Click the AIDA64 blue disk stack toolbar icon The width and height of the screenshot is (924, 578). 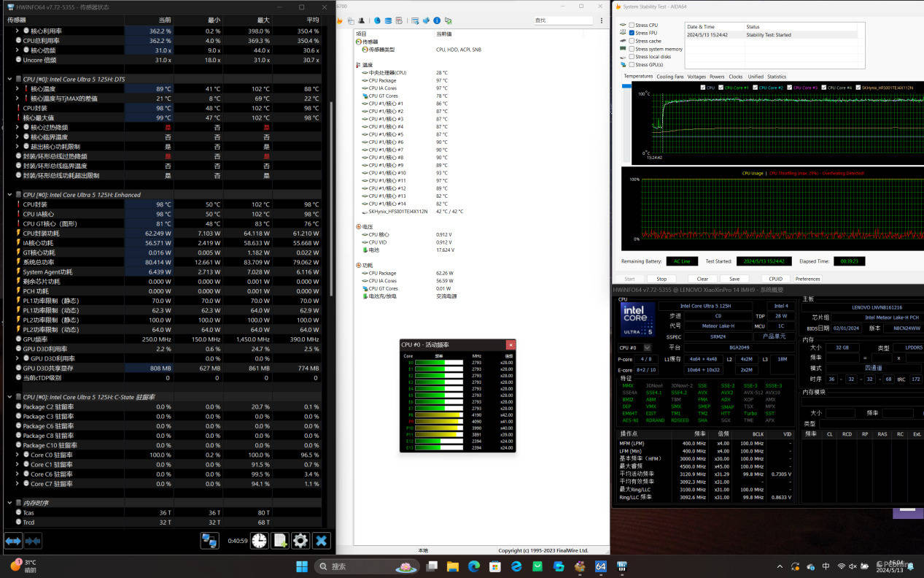(x=388, y=20)
